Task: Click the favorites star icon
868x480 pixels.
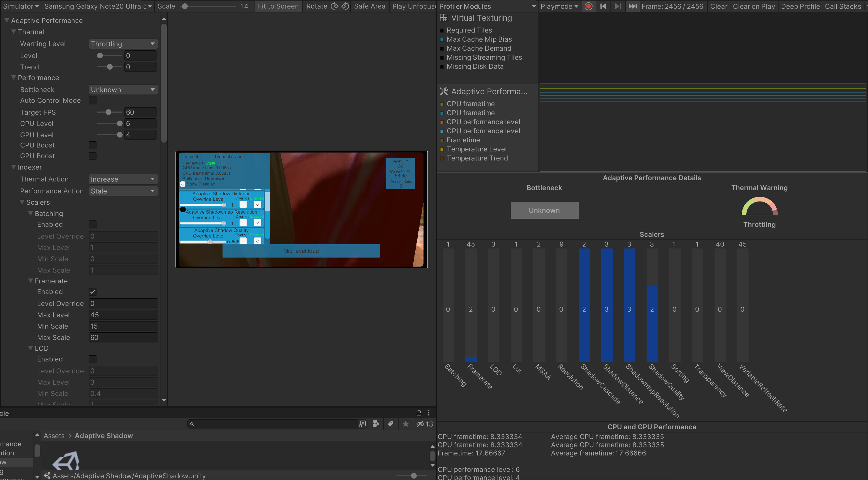Action: click(x=406, y=424)
